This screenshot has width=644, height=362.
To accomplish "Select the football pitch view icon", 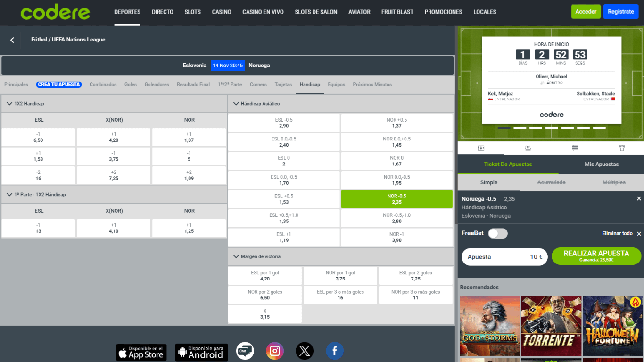I will click(x=481, y=148).
